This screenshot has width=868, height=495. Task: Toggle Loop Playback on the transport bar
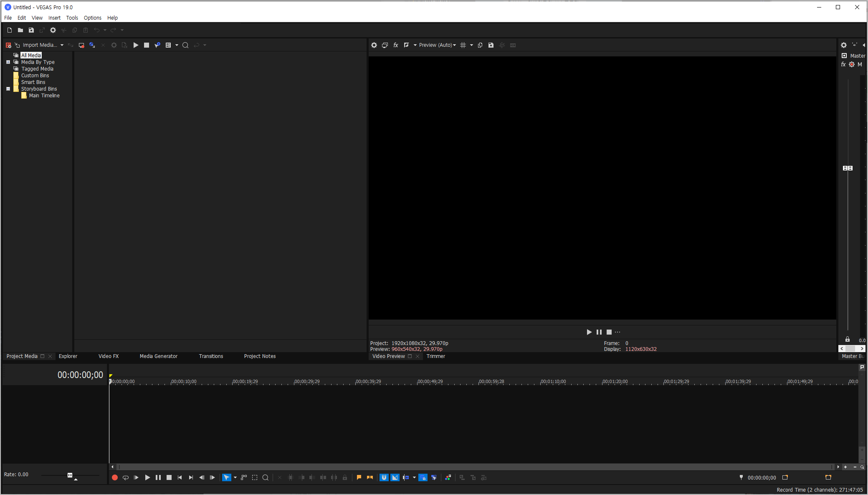(x=126, y=477)
